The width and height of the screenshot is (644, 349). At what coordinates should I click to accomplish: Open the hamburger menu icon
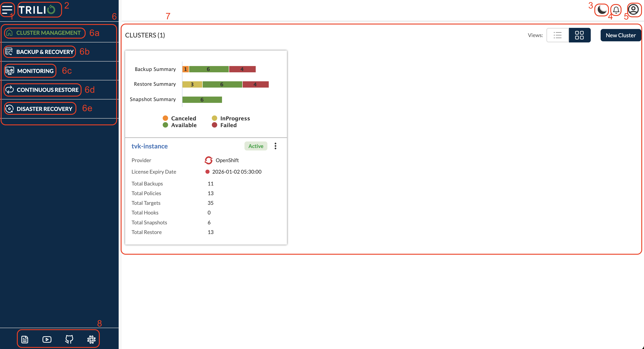click(x=7, y=9)
